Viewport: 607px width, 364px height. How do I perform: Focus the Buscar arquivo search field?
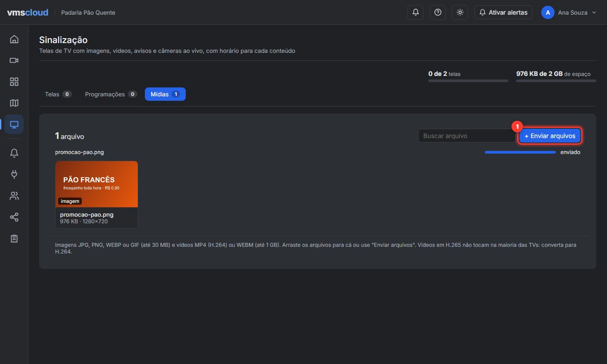pos(467,136)
